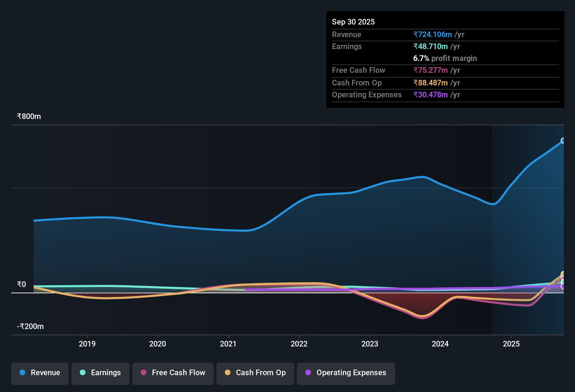Screen dimensions: 575x392
Task: Select the 2025 year label
Action: [x=512, y=344]
